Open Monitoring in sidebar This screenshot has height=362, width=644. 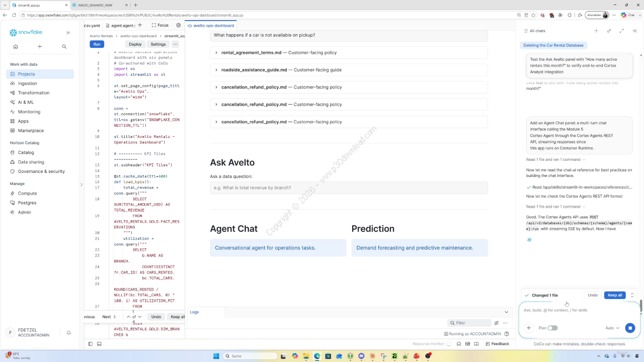pos(40,112)
